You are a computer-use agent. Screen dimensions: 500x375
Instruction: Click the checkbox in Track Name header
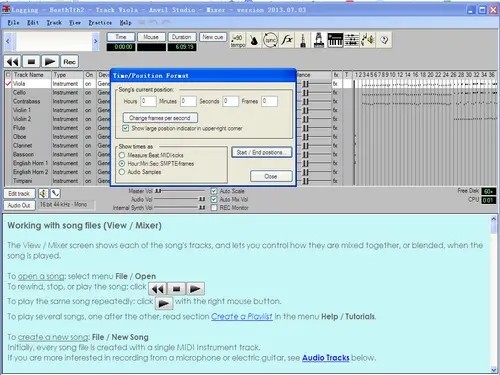click(x=8, y=75)
